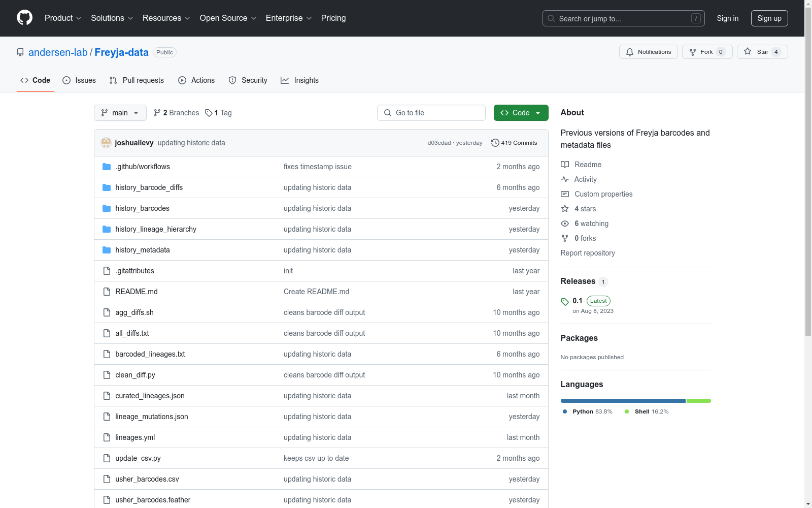812x508 pixels.
Task: Switch to the Security tab
Action: [248, 80]
